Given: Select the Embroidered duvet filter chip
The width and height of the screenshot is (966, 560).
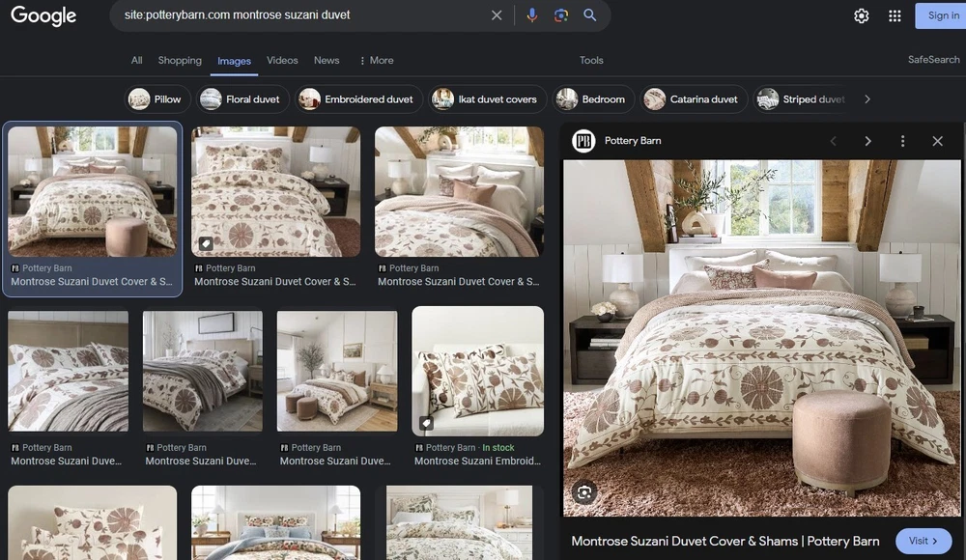Looking at the screenshot, I should coord(358,99).
